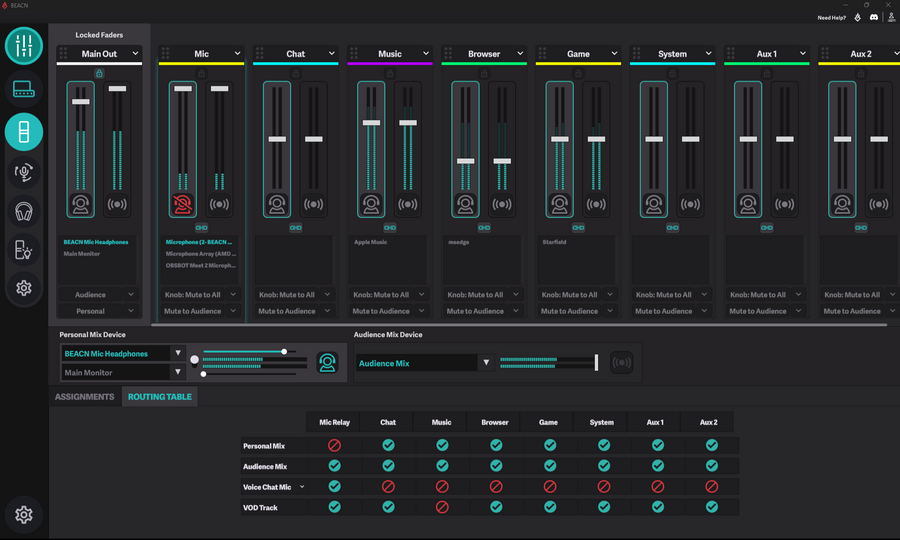Screen dimensions: 900x540
Task: Click the Need Help? link
Action: click(x=832, y=18)
